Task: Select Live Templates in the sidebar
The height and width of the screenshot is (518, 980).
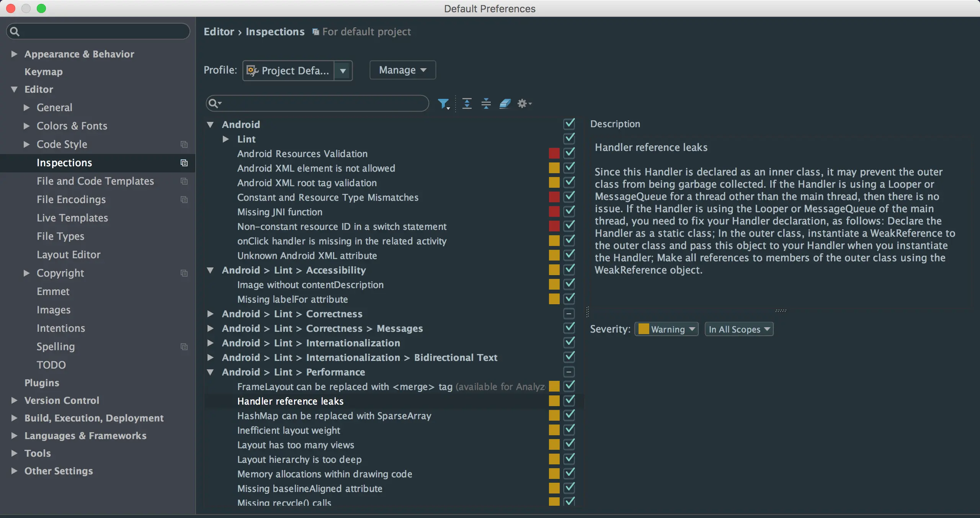Action: point(72,218)
